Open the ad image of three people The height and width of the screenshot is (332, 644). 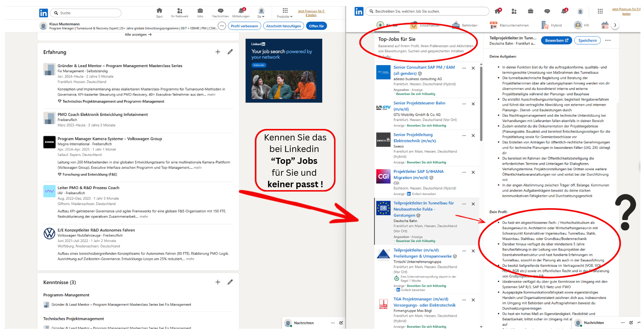coord(284,85)
